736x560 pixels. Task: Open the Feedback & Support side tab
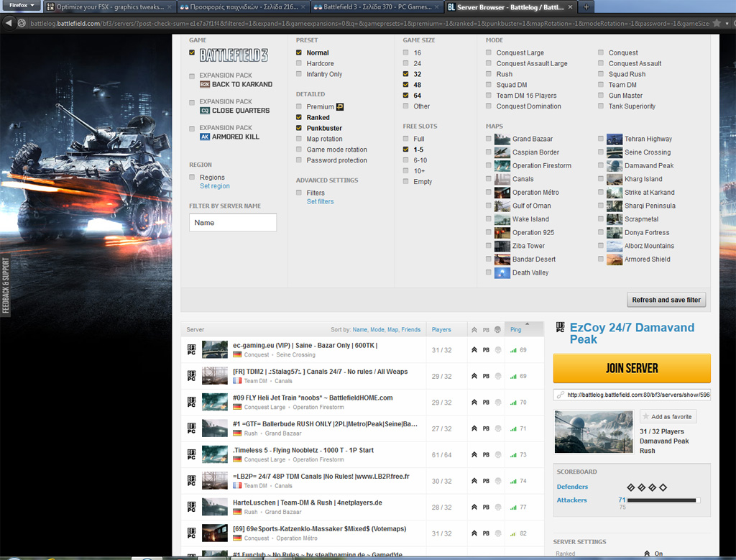click(5, 285)
